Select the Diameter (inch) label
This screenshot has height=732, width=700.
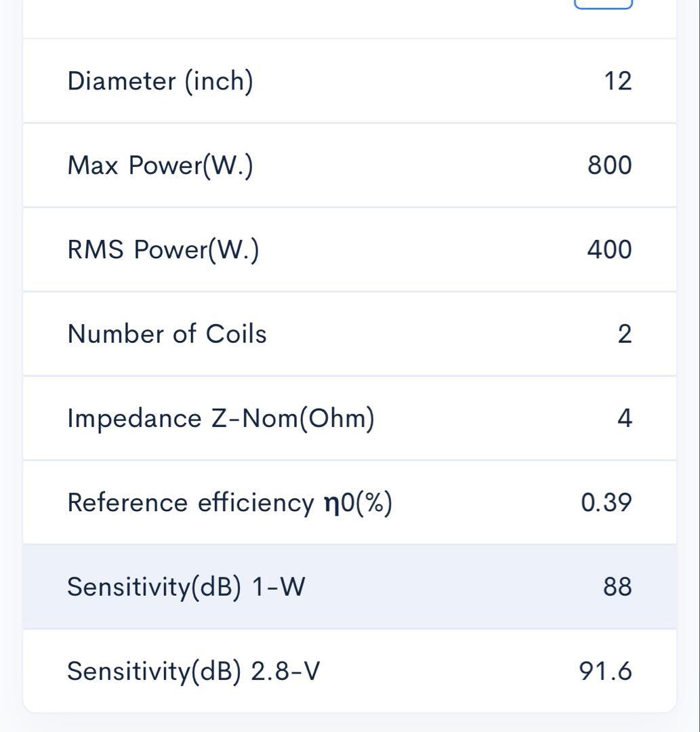[x=160, y=81]
